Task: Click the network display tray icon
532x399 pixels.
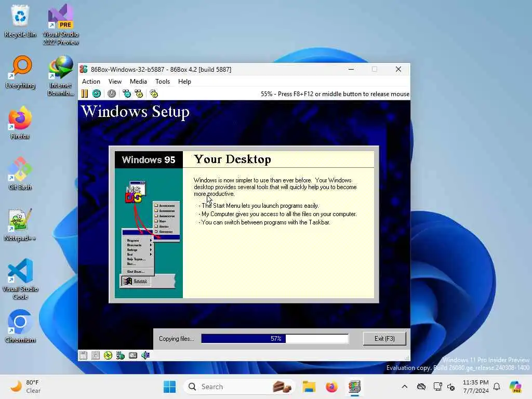Action: pyautogui.click(x=437, y=387)
